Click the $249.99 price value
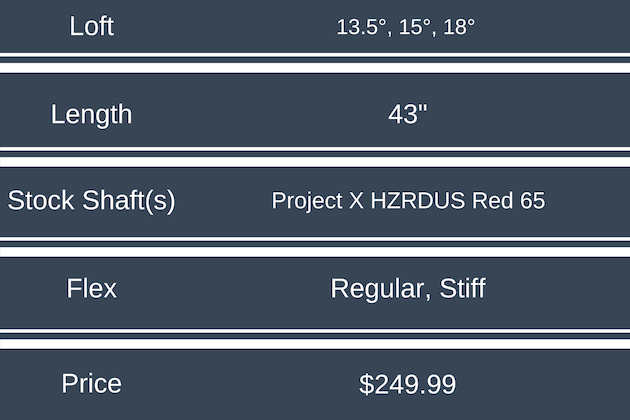Viewport: 630px width, 420px height. click(407, 383)
